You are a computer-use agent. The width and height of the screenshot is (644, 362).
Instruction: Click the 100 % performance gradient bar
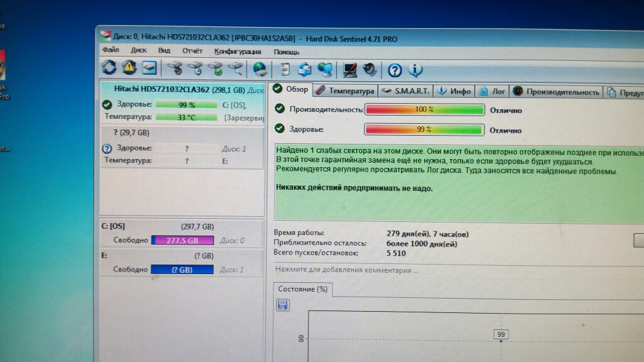[425, 109]
